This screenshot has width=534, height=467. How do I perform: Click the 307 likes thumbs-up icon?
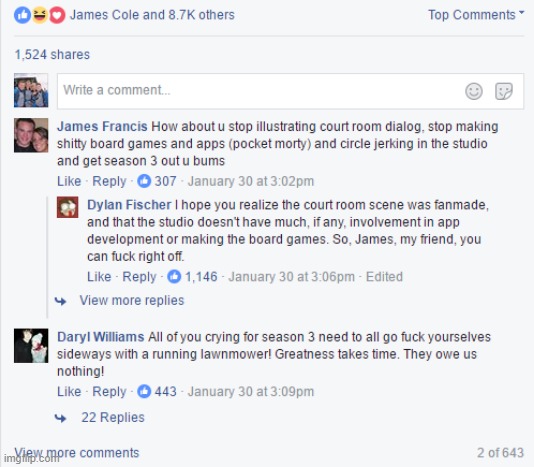[144, 181]
